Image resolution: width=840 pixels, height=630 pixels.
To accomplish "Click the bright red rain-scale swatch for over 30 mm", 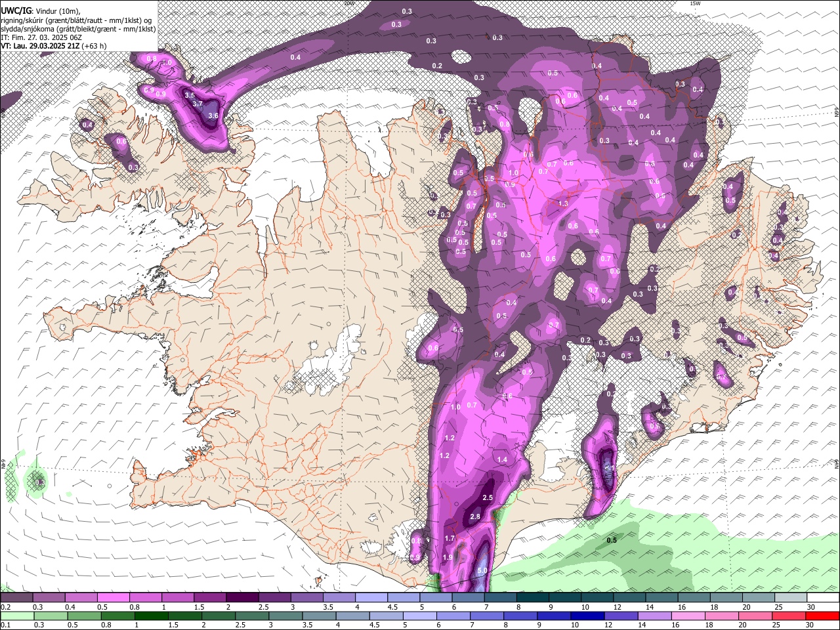I will [822, 616].
